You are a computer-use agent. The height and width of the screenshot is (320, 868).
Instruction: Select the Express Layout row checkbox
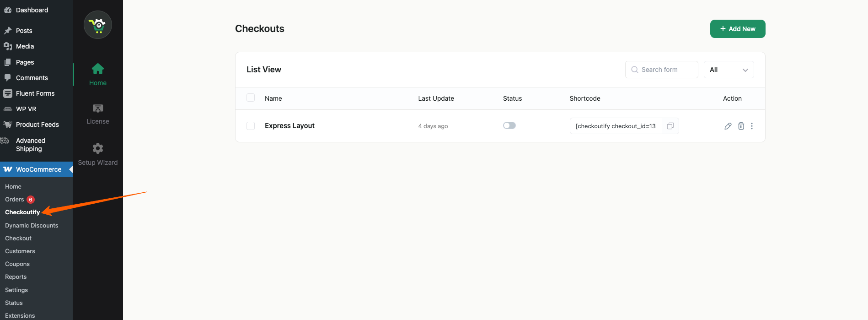[251, 126]
